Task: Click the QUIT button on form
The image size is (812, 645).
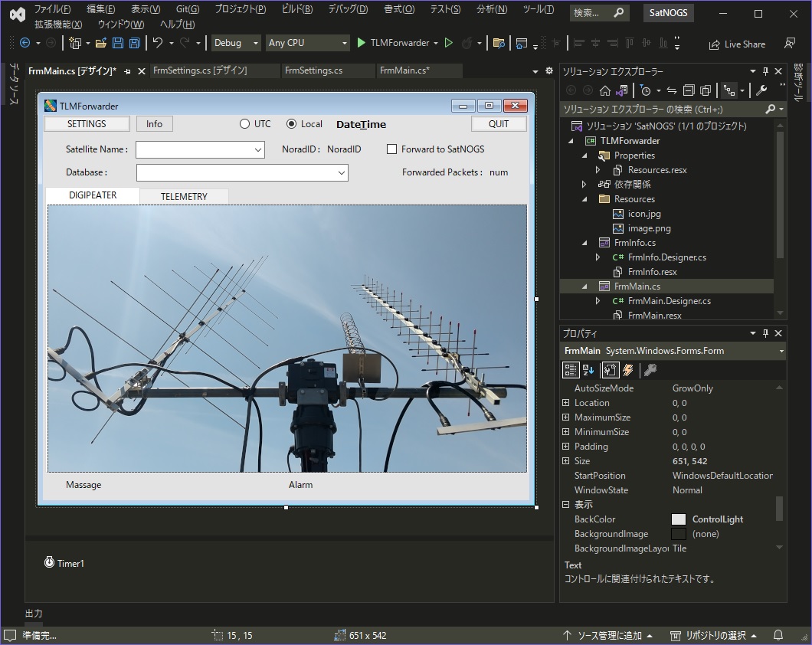Action: coord(499,124)
